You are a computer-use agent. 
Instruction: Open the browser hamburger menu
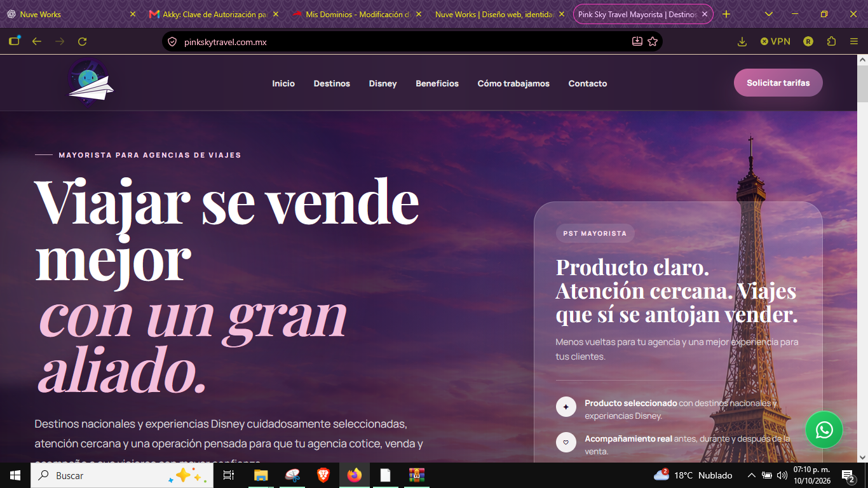point(854,41)
